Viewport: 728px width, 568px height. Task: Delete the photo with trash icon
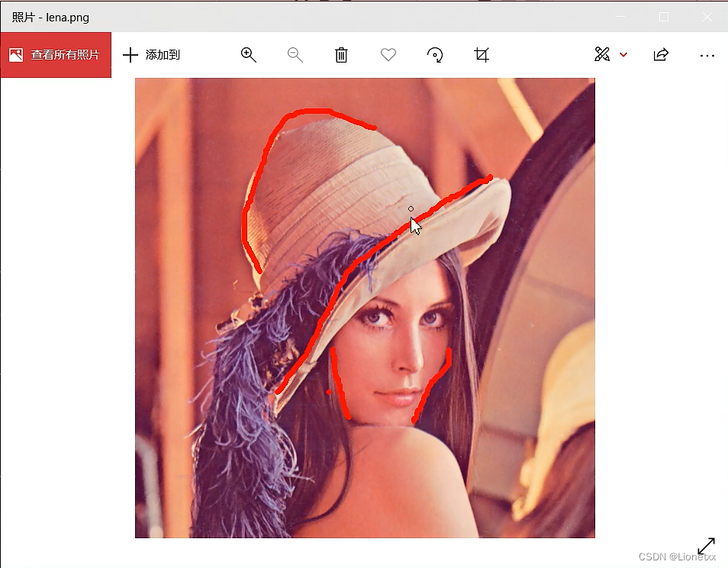(x=341, y=55)
